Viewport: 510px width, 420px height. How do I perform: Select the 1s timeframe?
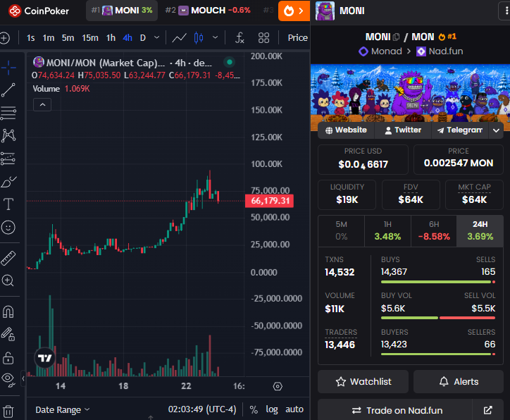point(30,38)
